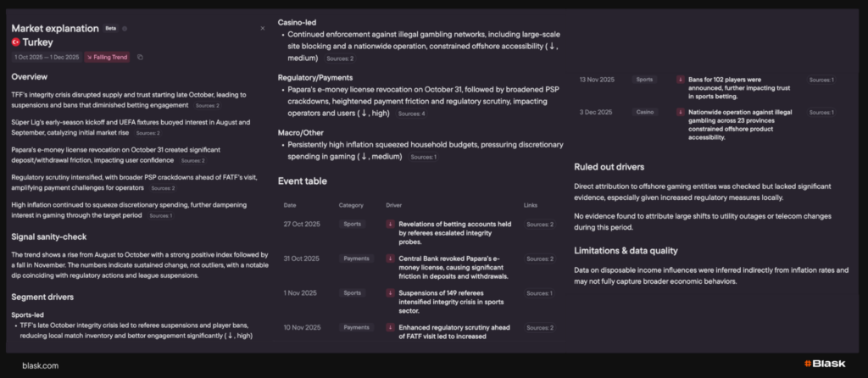Copy the report using the copy icon
The width and height of the screenshot is (868, 378).
point(140,57)
